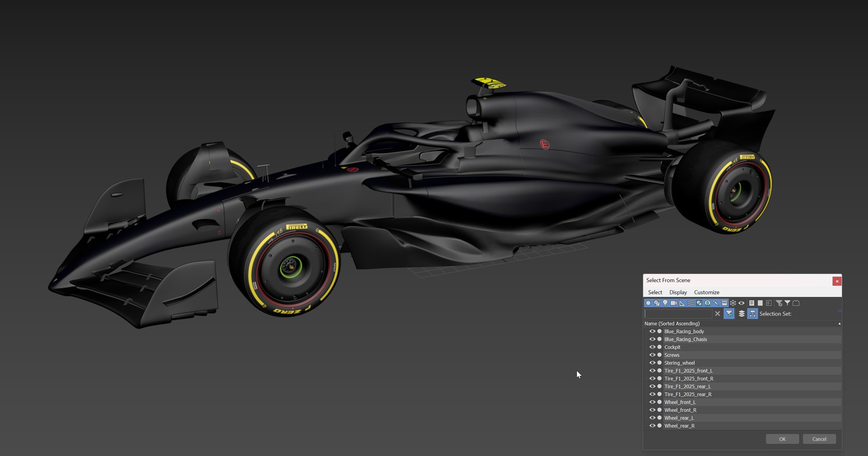Open the Customize menu

707,292
